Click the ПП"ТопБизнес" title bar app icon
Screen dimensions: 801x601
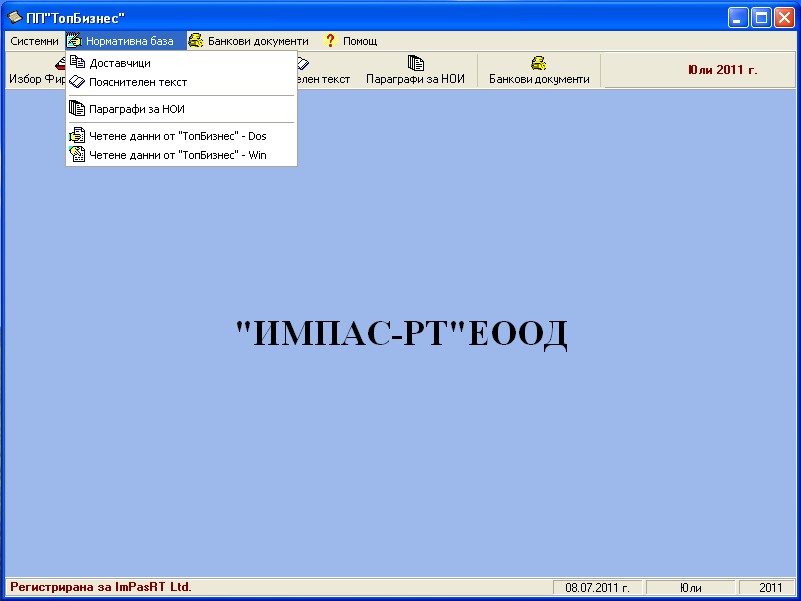point(14,18)
